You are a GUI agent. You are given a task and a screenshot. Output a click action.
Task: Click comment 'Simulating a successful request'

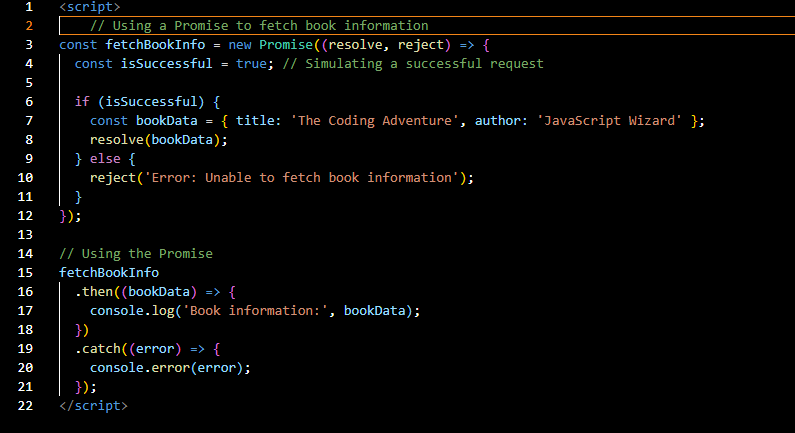pyautogui.click(x=413, y=63)
